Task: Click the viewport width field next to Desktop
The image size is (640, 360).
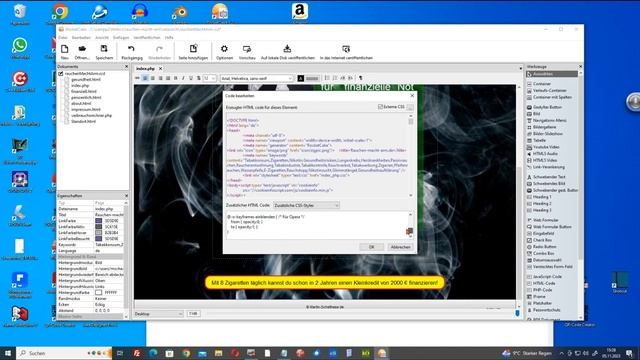Action: 193,313
